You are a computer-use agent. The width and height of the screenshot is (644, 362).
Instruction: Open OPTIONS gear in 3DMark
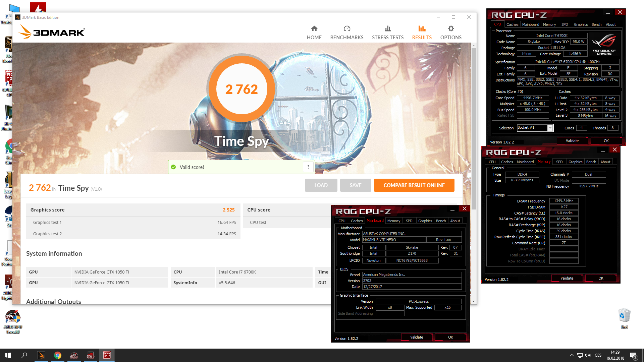451,33
